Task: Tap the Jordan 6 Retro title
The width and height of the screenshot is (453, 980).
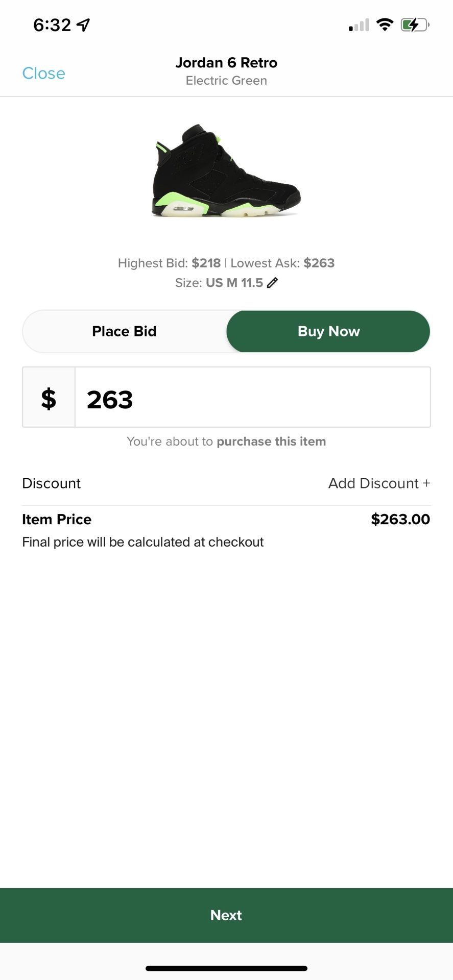Action: click(226, 63)
